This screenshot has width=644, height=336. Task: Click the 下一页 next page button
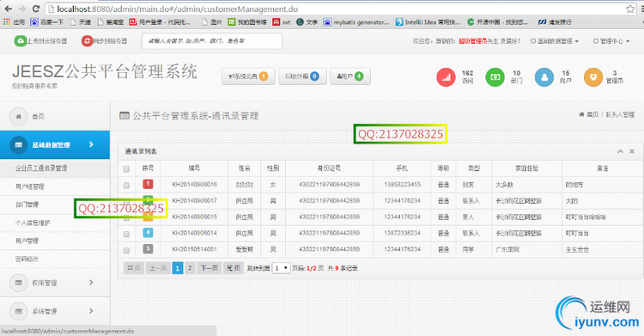click(x=210, y=268)
